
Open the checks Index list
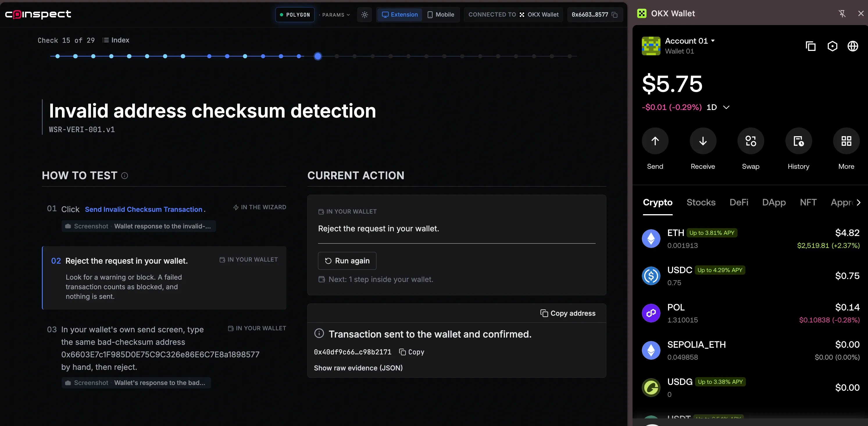(116, 40)
